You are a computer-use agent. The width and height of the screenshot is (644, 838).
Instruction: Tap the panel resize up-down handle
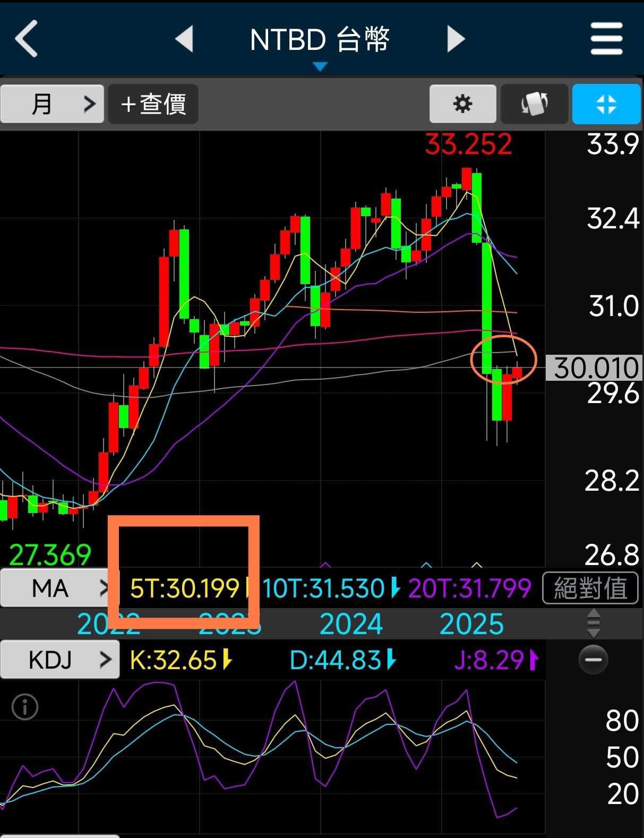(x=594, y=623)
